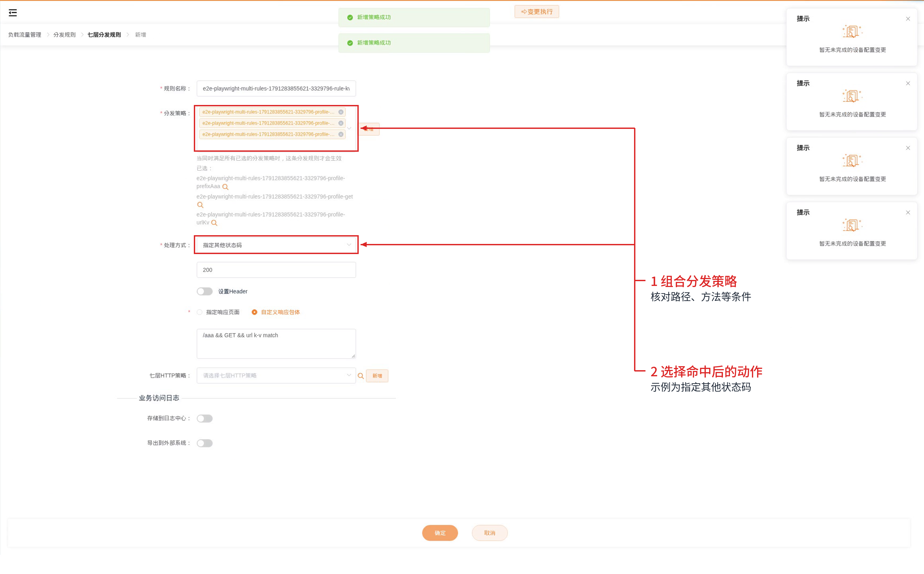Cancel with the 取消 button

[x=490, y=533]
